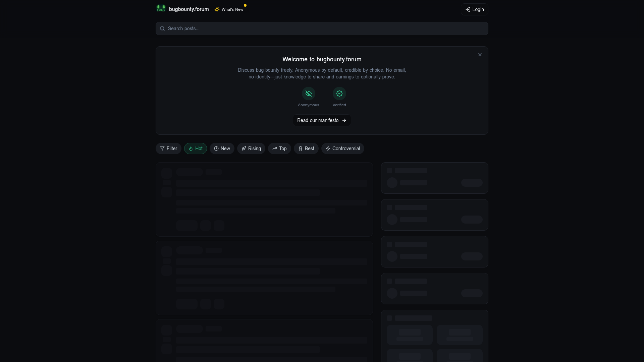The height and width of the screenshot is (362, 644).
Task: Open the Top sorting options
Action: click(279, 148)
